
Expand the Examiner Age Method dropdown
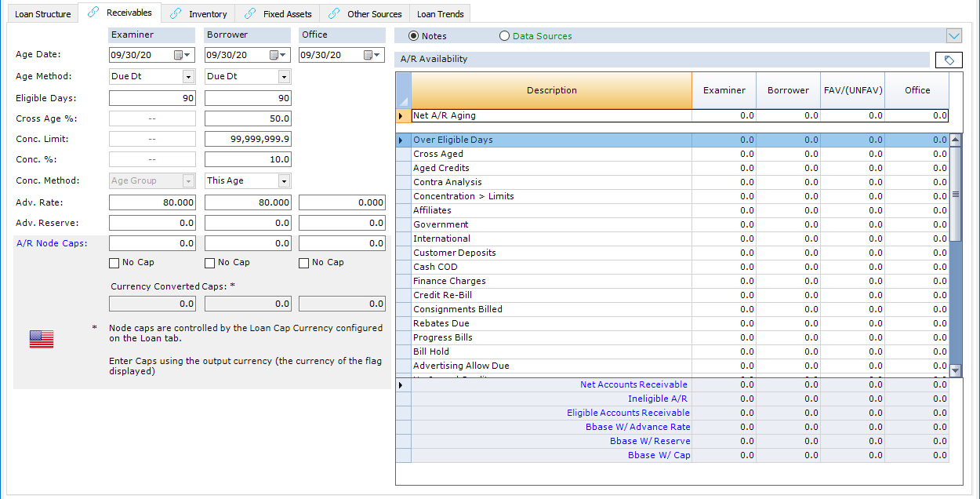[188, 77]
